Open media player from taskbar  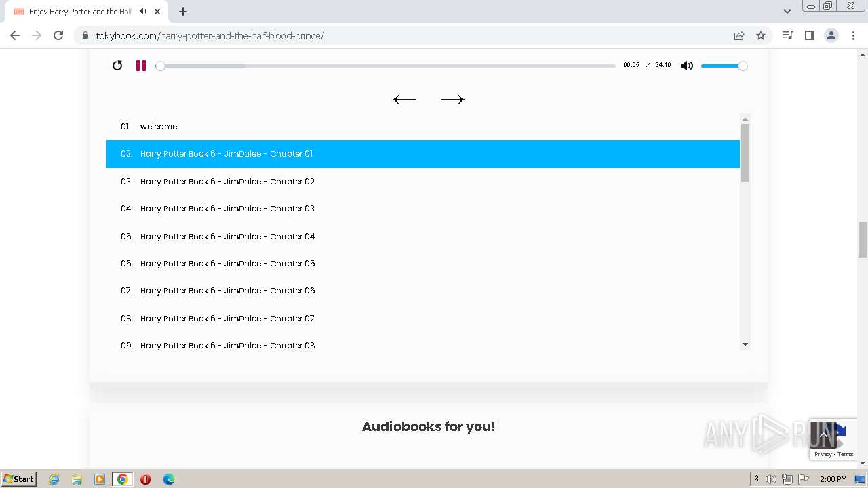click(x=100, y=479)
